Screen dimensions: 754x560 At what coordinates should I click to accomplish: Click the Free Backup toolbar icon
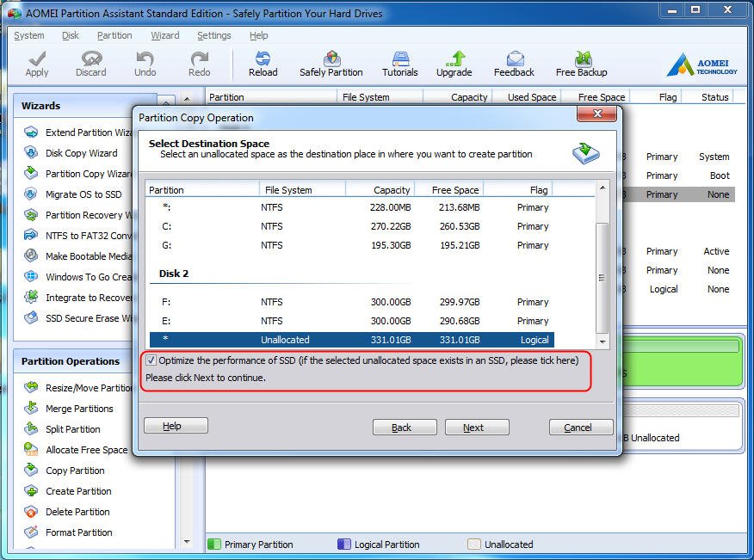point(581,65)
